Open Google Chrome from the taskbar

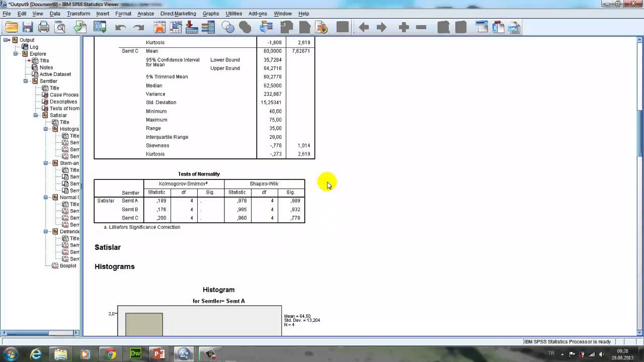coord(111,354)
